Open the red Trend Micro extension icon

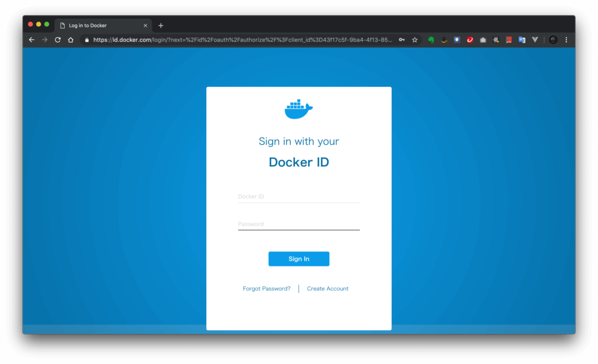[x=470, y=40]
